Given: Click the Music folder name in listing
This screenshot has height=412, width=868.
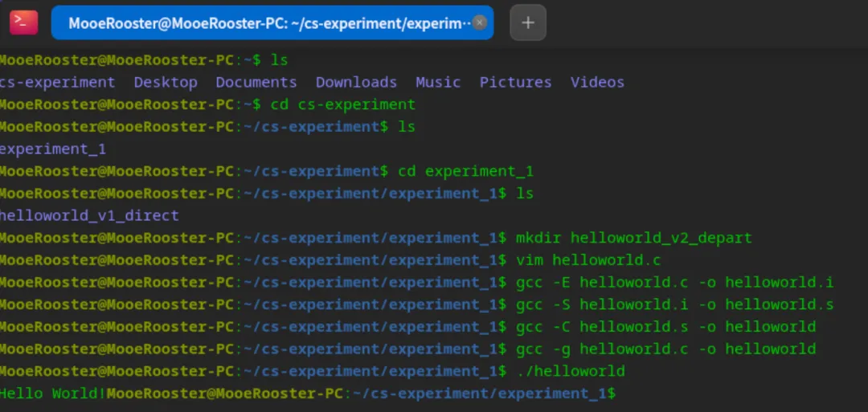Looking at the screenshot, I should coord(438,82).
